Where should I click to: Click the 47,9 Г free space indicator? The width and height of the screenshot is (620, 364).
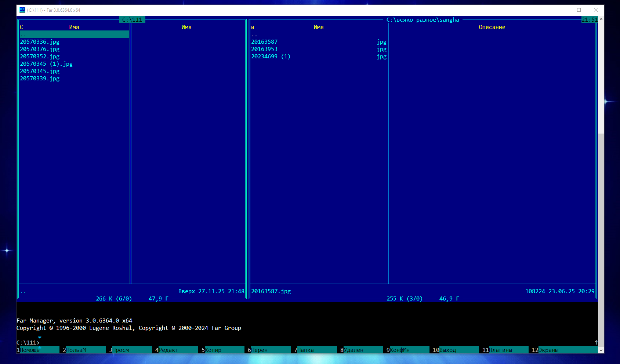pyautogui.click(x=158, y=299)
